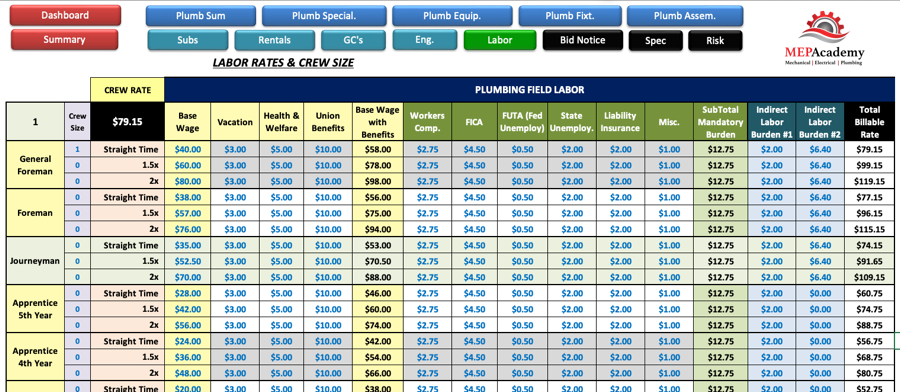The image size is (900, 392).
Task: Click the MEP Academy gear logo
Action: click(x=824, y=38)
